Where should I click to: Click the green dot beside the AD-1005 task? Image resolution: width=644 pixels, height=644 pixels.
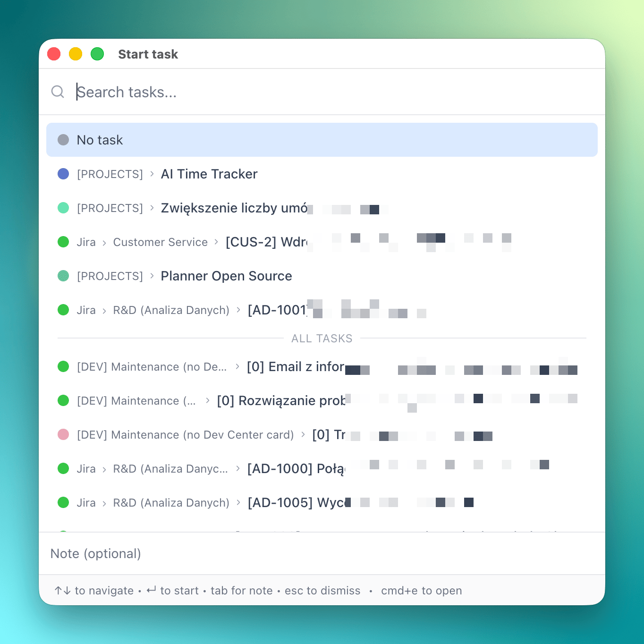coord(63,502)
